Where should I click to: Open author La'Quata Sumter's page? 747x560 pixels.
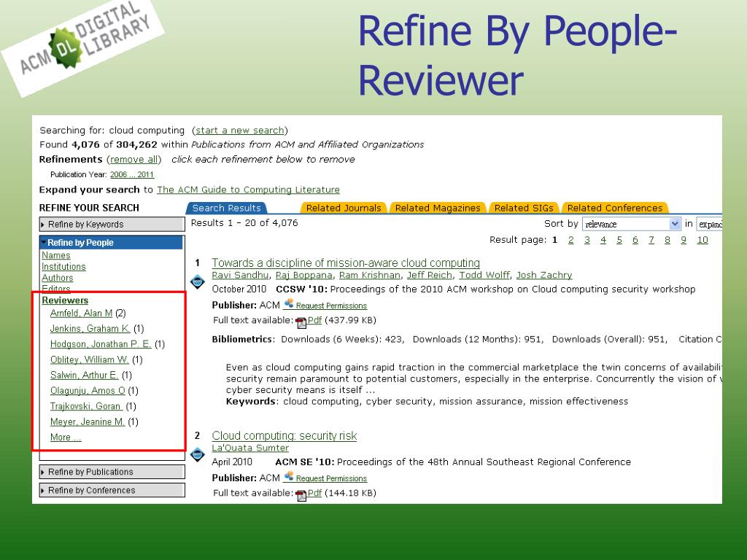point(250,448)
